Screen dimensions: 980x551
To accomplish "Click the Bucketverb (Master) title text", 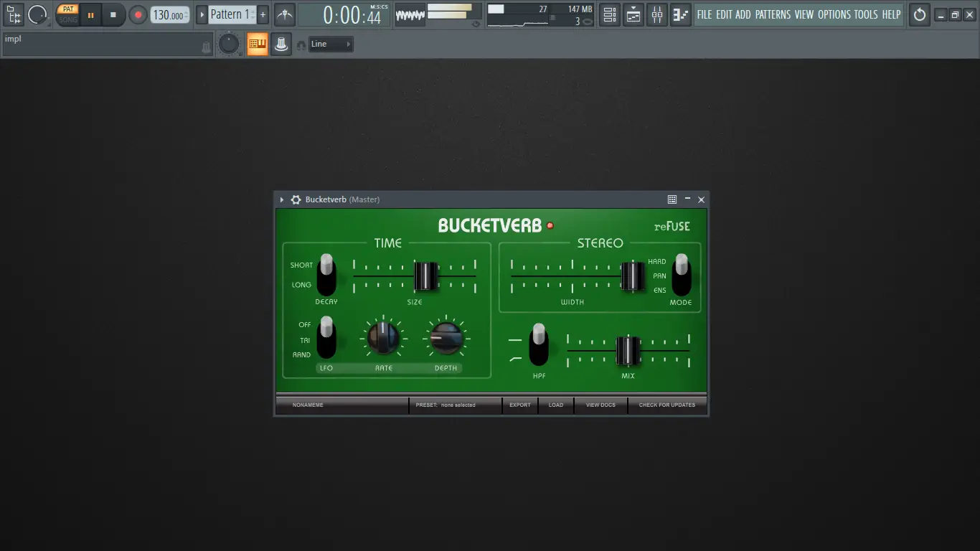I will [342, 199].
